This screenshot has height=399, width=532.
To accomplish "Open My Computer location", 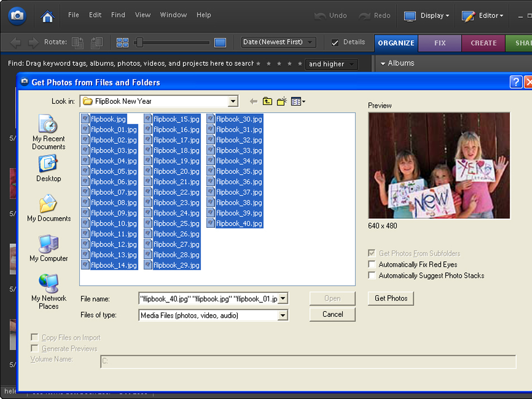I will click(49, 248).
